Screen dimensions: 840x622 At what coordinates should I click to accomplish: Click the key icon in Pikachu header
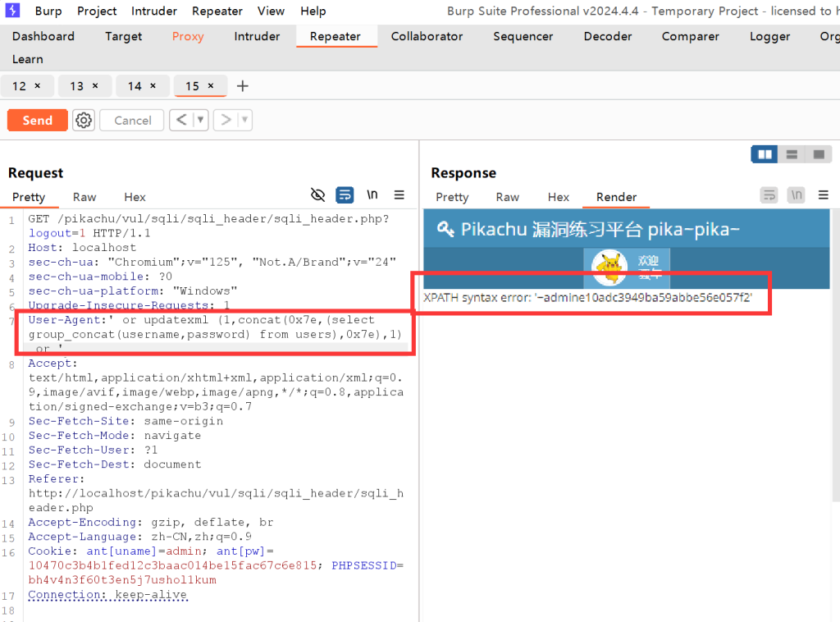click(445, 229)
